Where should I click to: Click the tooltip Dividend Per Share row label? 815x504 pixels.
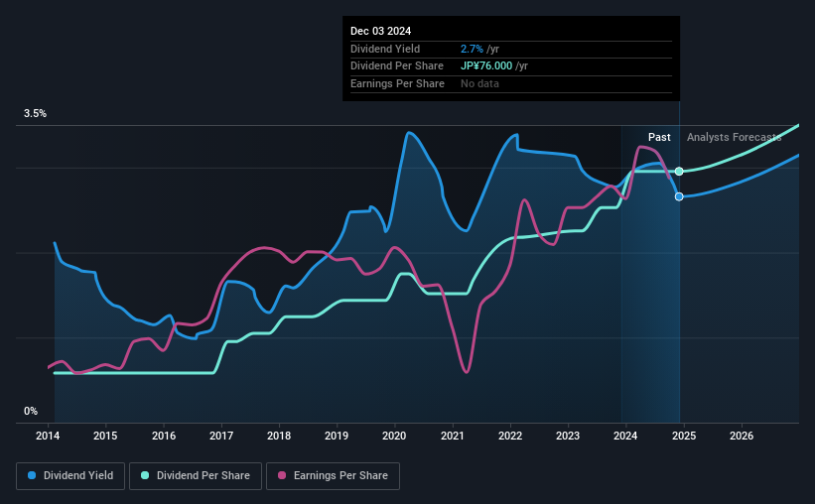[x=397, y=66]
